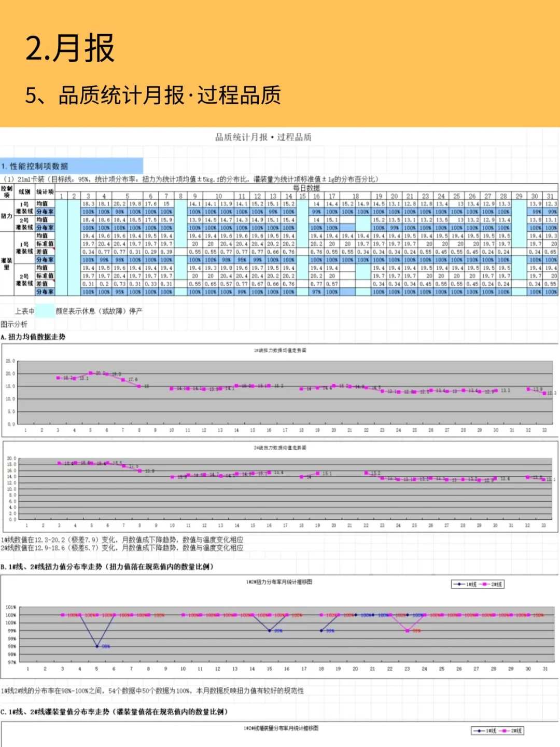This screenshot has height=747, width=560.
Task: Select the day "5" header in the daily data table
Action: tap(127, 196)
